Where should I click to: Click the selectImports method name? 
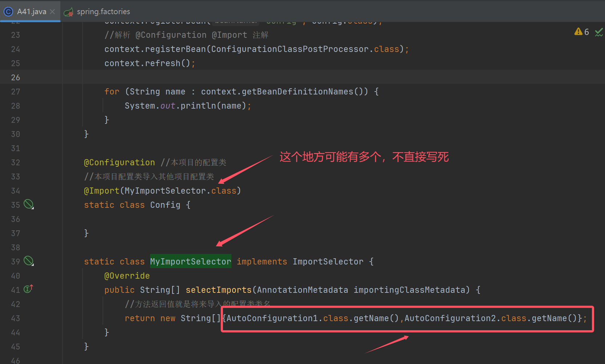coord(219,290)
